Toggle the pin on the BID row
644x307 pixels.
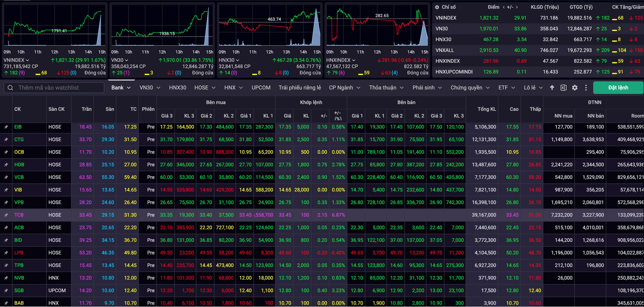(6, 240)
